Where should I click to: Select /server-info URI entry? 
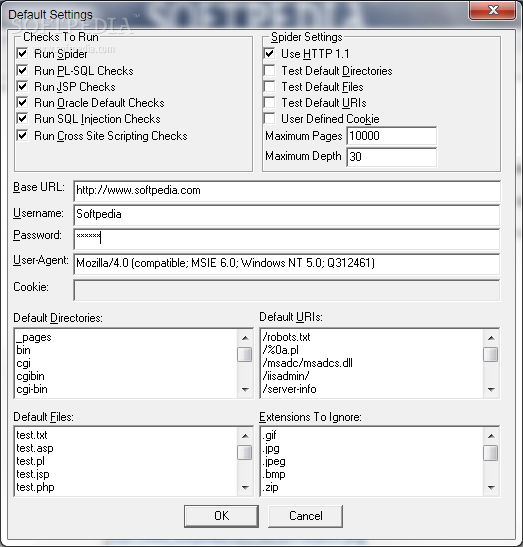pyautogui.click(x=289, y=389)
